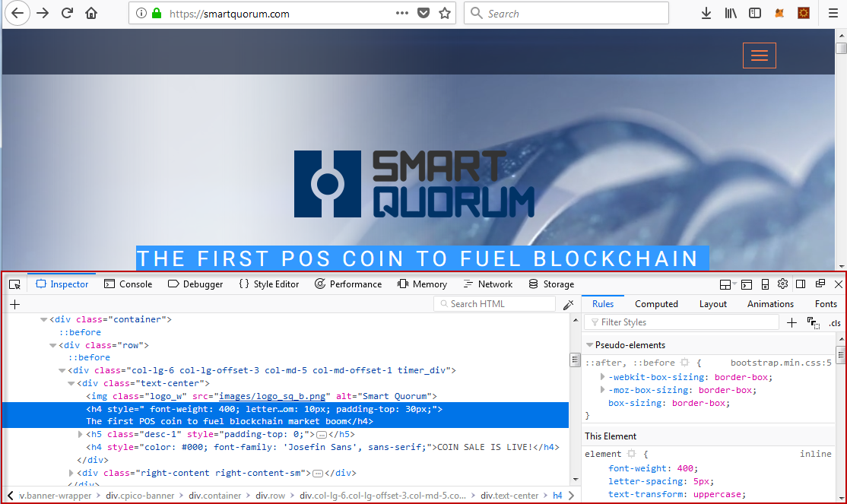Expand the -webkit-box-sizing property
Screen dimensions: 847x504
[602, 376]
